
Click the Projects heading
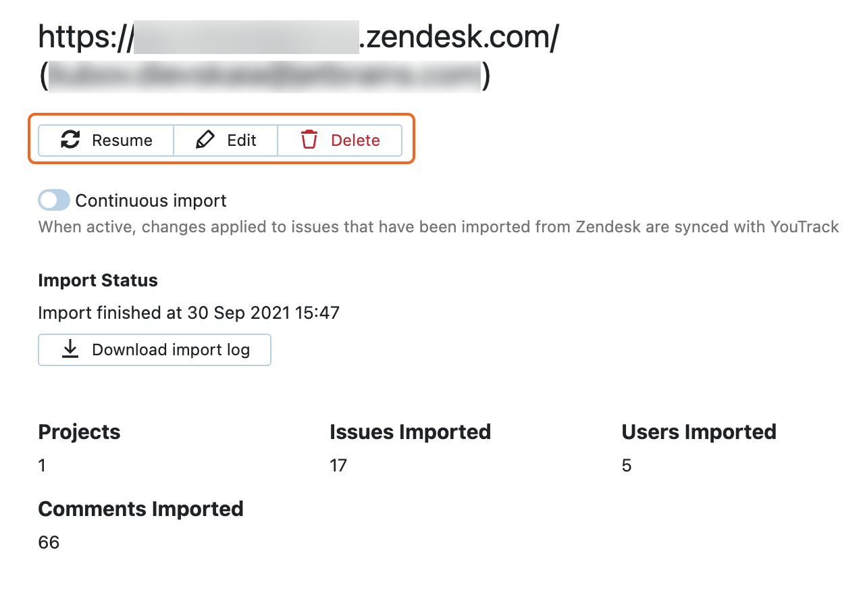click(x=79, y=432)
